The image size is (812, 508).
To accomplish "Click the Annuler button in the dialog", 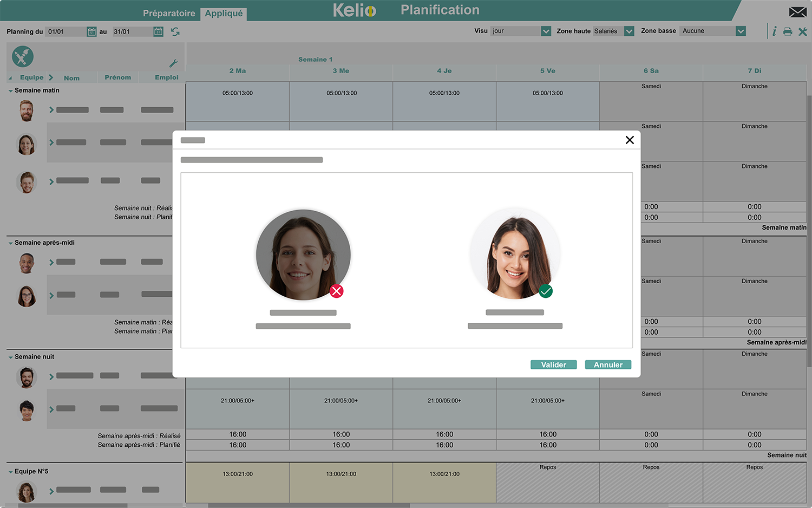I will point(608,364).
